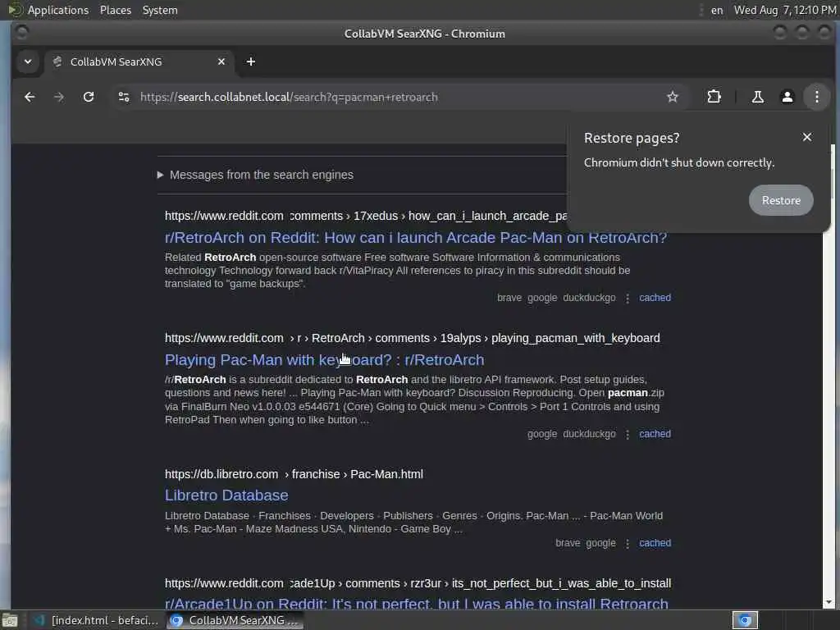The width and height of the screenshot is (840, 630).
Task: Open Chrome Labs flask icon
Action: pyautogui.click(x=757, y=97)
